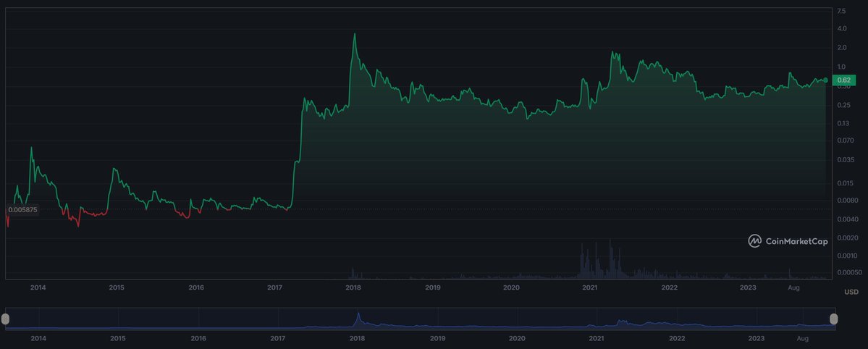The width and height of the screenshot is (868, 349).
Task: Select the green 0.62 current price tag
Action: (843, 80)
